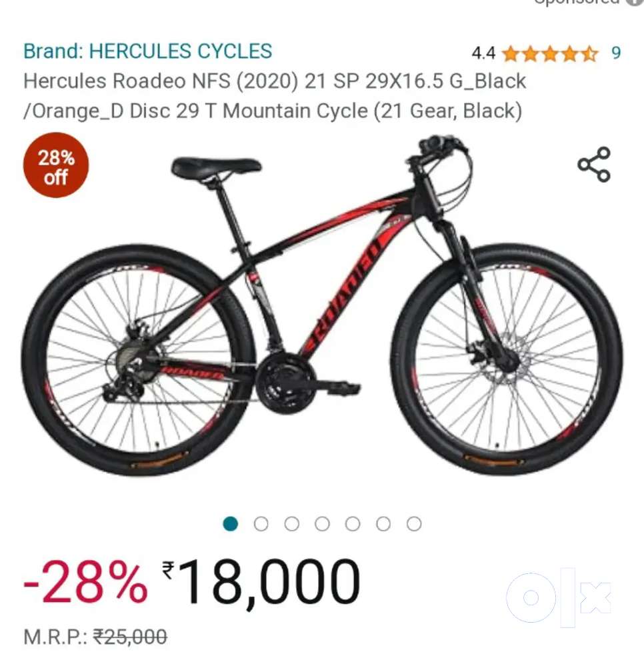
Task: Select the seventh image carousel dot
Action: (414, 524)
